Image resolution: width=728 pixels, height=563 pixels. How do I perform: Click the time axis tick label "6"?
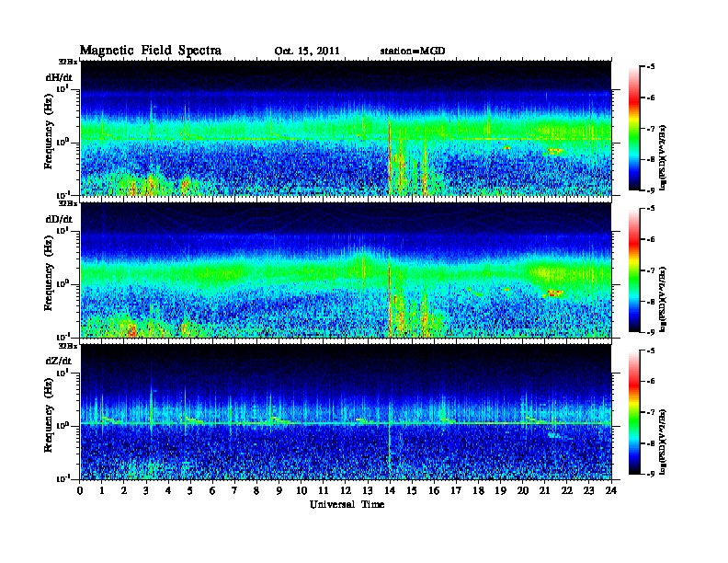[x=212, y=491]
